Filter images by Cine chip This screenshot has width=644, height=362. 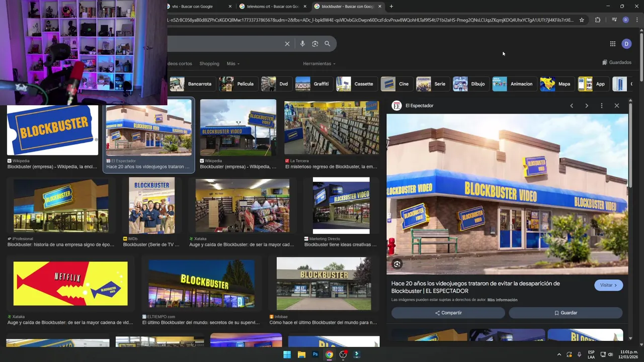click(396, 84)
